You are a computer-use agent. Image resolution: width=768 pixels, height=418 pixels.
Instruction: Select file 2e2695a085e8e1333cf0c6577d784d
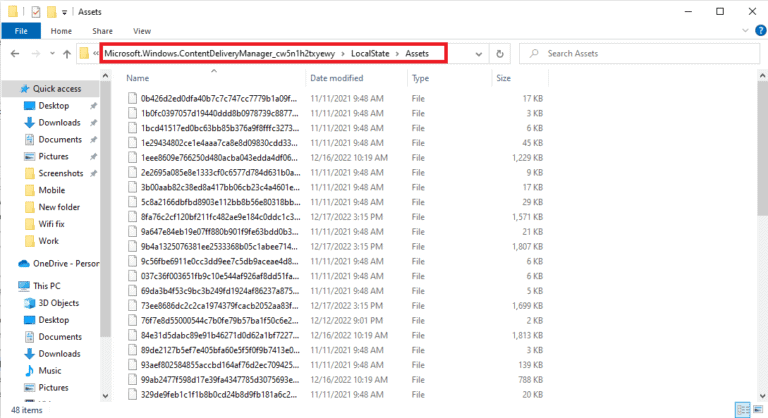tap(220, 172)
